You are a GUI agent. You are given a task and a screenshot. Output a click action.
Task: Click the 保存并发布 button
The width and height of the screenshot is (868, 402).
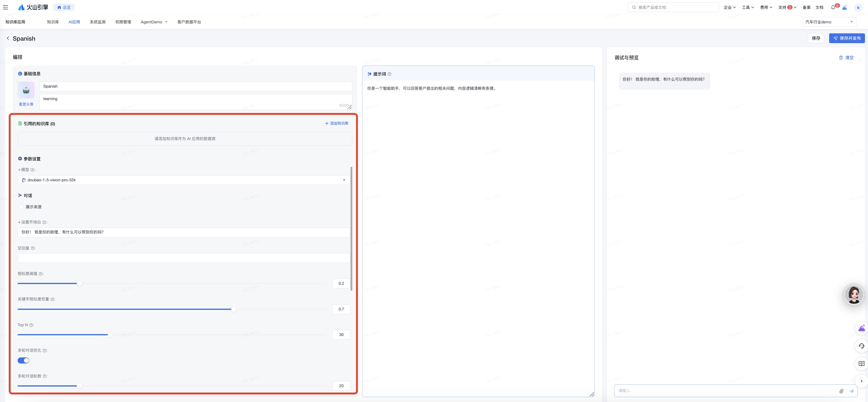(x=847, y=39)
